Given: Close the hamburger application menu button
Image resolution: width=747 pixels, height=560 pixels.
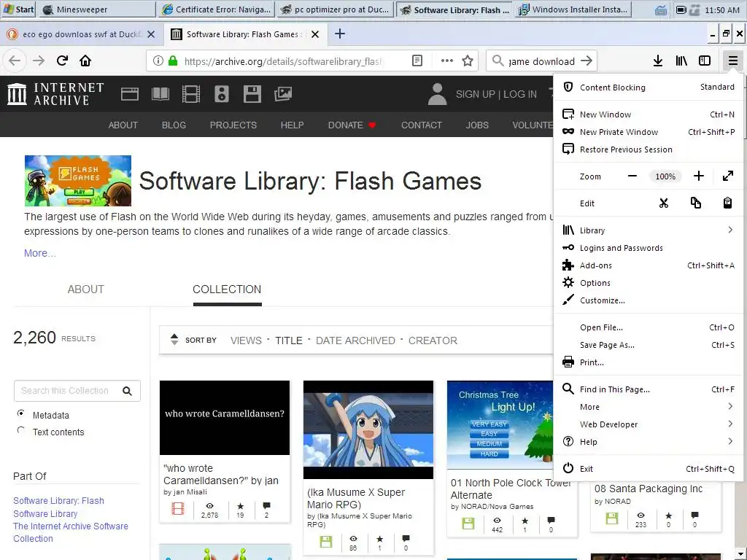Looking at the screenshot, I should (x=732, y=61).
